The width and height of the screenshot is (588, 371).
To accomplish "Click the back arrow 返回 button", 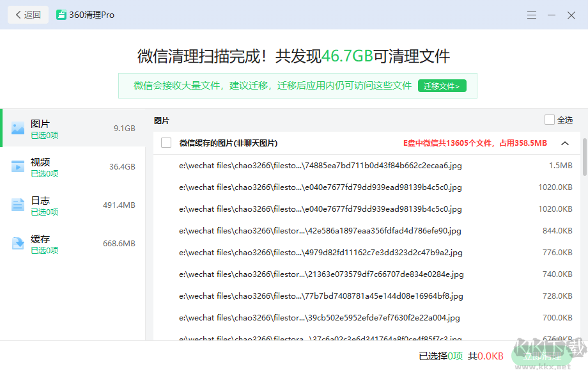I will click(x=28, y=15).
